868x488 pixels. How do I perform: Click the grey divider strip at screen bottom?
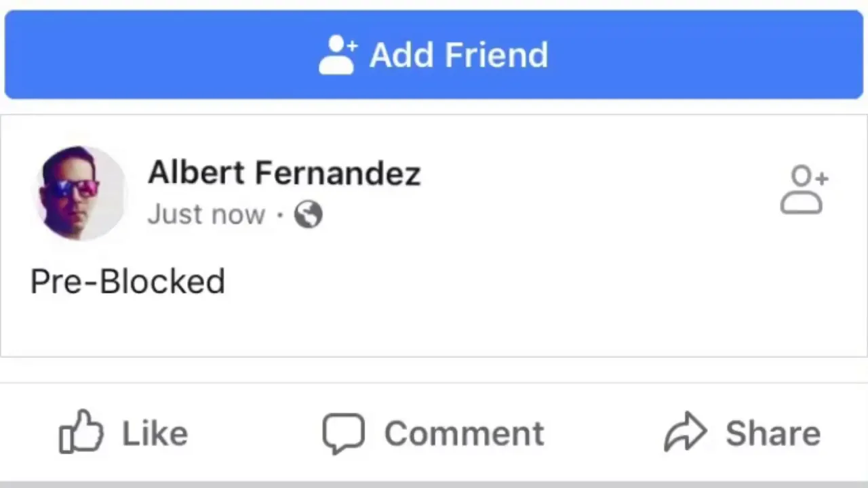pos(434,485)
